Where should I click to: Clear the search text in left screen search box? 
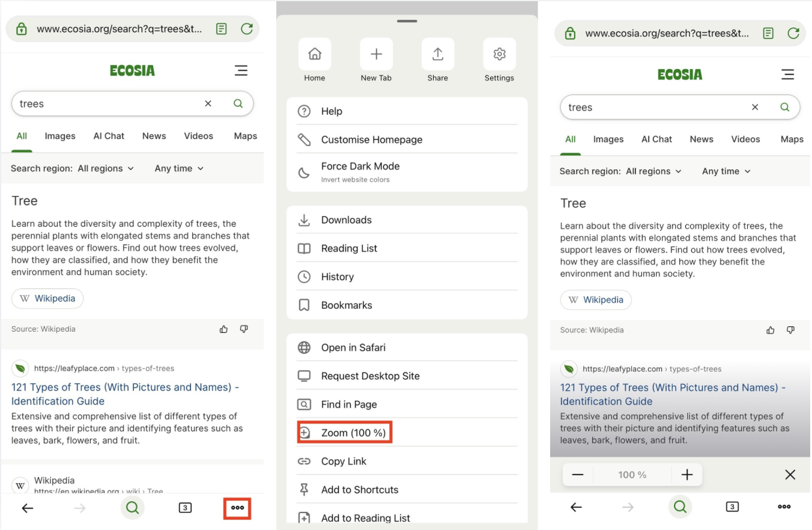point(208,103)
